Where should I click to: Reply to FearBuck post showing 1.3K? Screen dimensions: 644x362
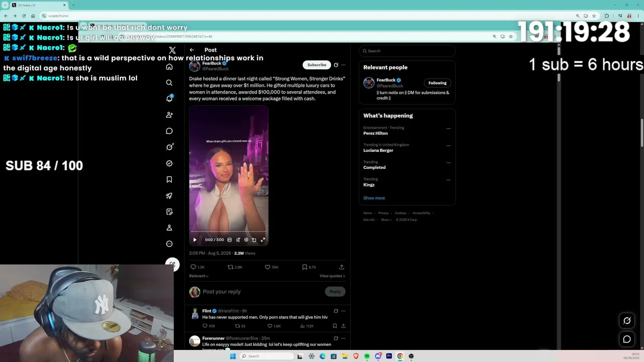coord(197,267)
